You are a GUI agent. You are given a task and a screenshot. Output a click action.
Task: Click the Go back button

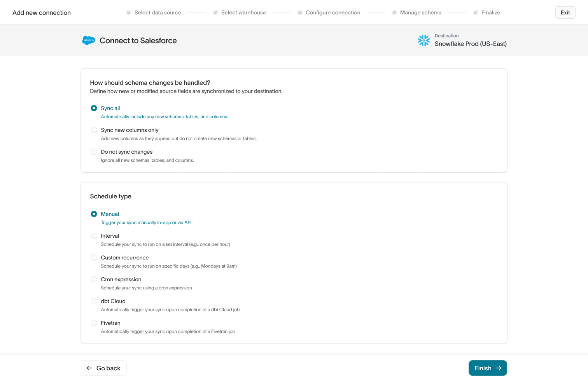coord(103,368)
